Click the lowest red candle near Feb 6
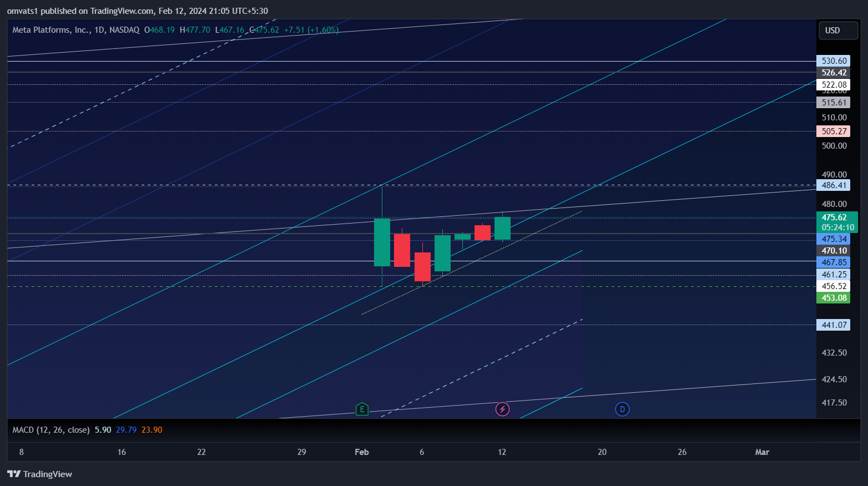The width and height of the screenshot is (868, 486). (422, 266)
